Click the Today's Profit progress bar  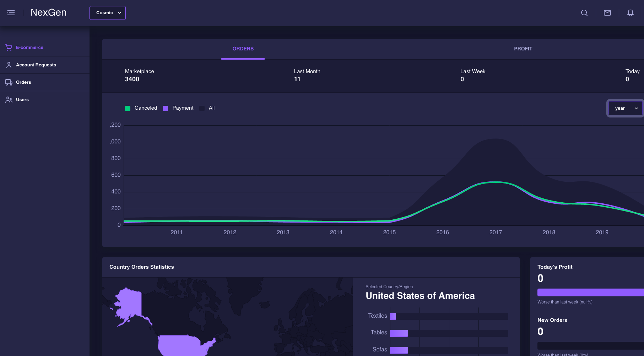[591, 292]
